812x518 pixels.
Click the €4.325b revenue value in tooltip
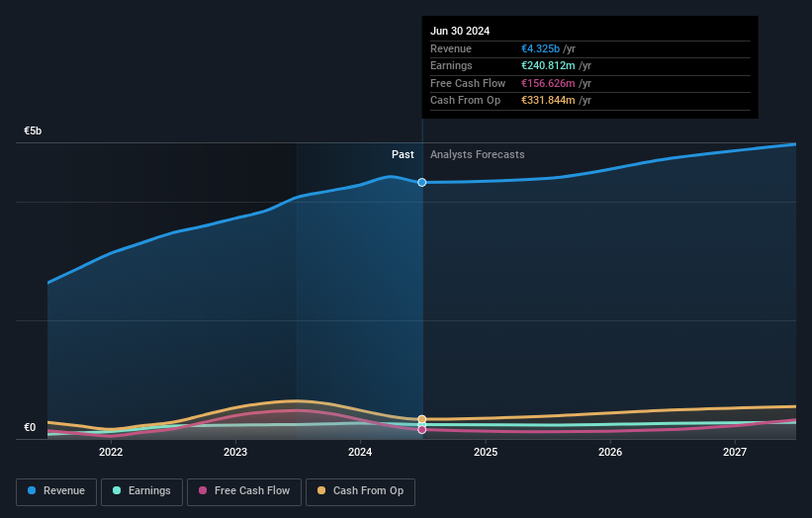tap(540, 48)
